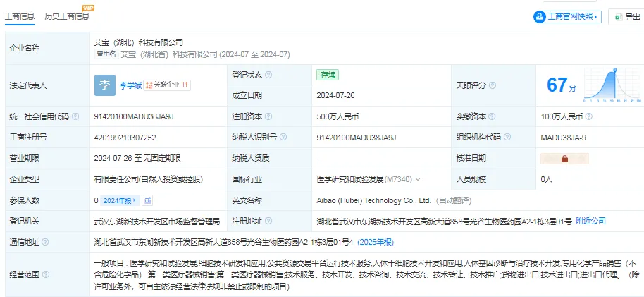Open the chart icon next to 2024年报
Screen dimensions: 644x297
tap(148, 201)
